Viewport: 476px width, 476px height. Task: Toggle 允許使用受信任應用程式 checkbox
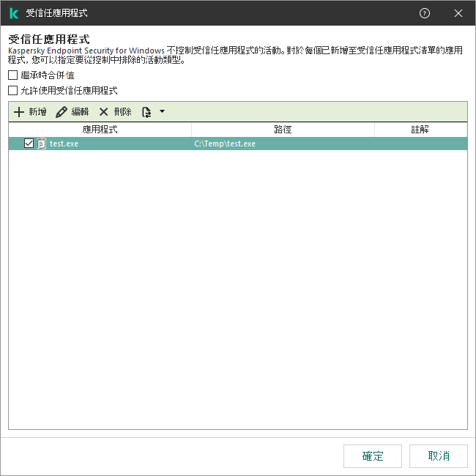[x=12, y=90]
